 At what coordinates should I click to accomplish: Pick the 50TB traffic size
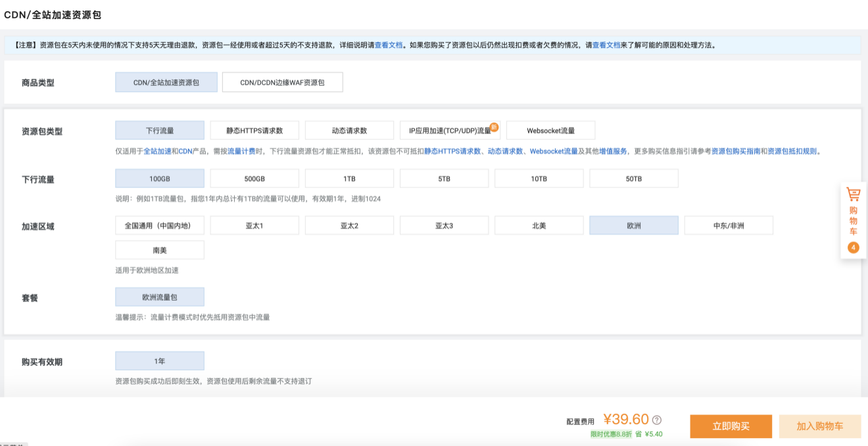(633, 178)
